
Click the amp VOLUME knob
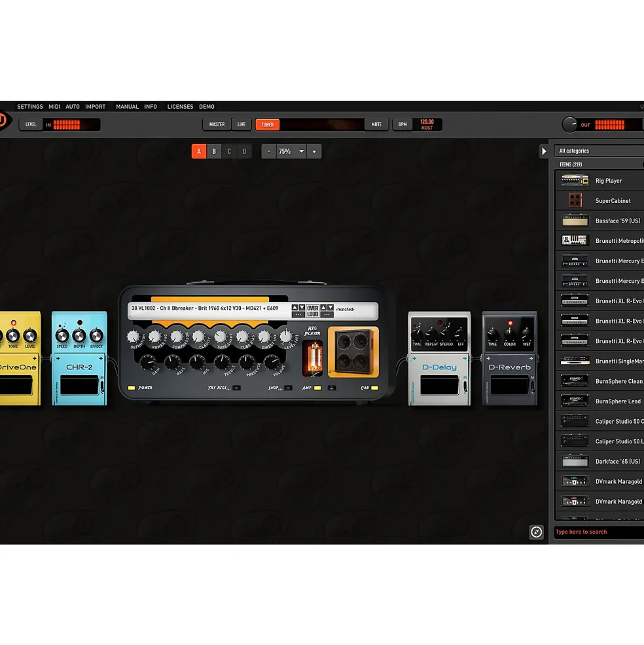pos(271,362)
